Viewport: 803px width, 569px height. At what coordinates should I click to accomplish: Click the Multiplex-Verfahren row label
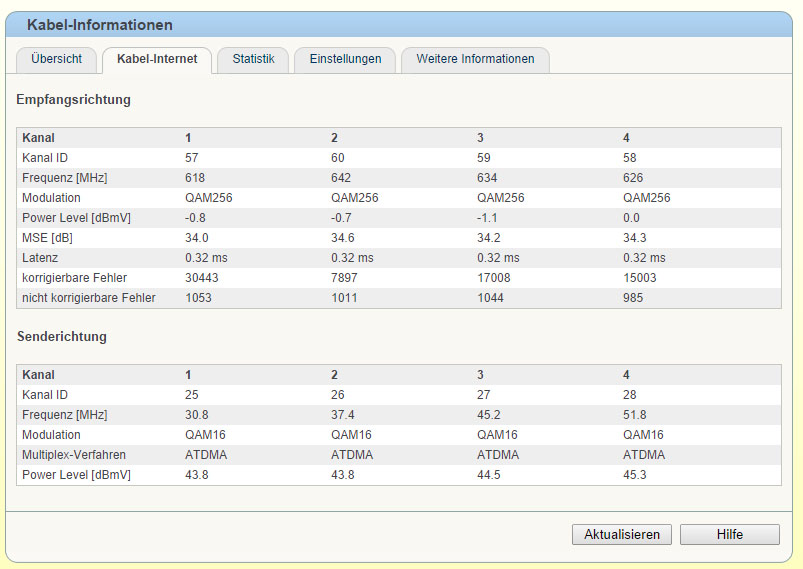point(72,455)
